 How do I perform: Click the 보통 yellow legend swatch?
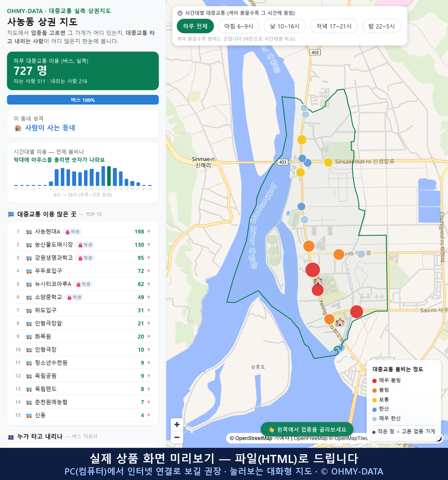coord(374,400)
